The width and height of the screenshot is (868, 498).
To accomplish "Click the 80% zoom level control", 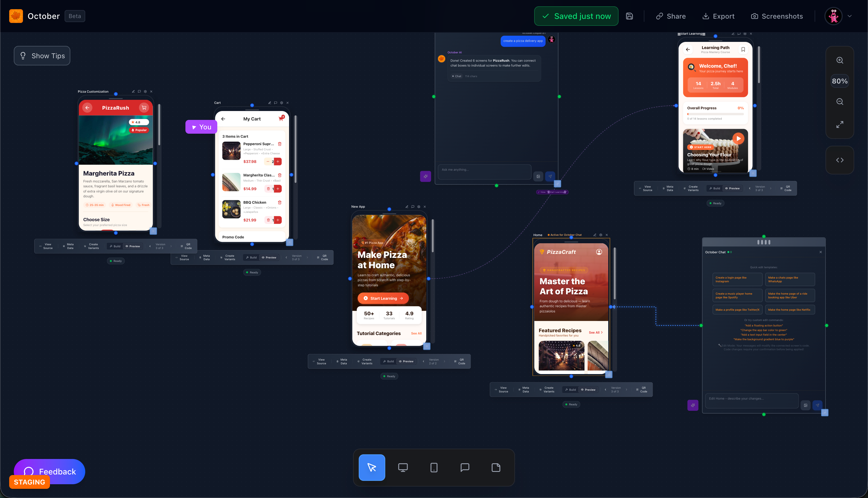I will tap(839, 81).
